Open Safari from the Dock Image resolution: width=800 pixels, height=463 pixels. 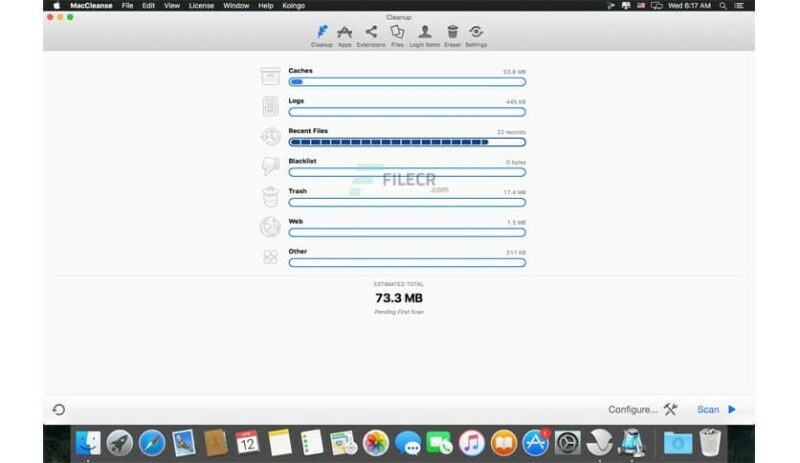pos(152,442)
